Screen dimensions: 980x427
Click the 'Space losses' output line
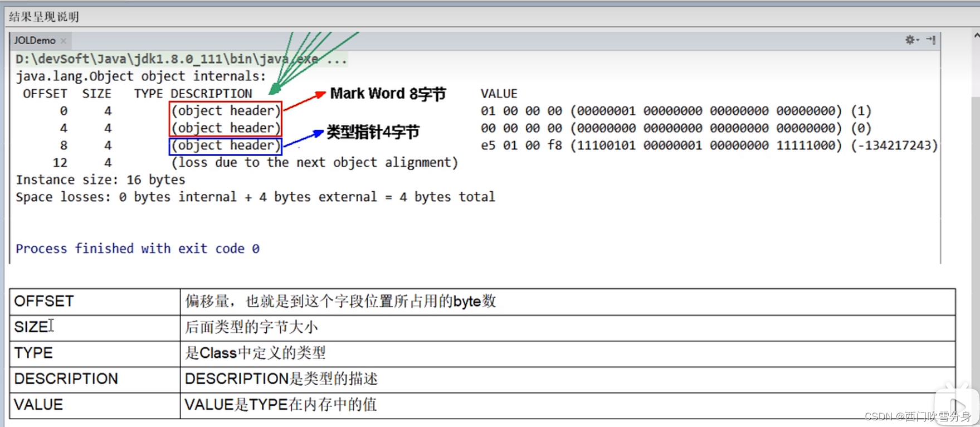(255, 197)
